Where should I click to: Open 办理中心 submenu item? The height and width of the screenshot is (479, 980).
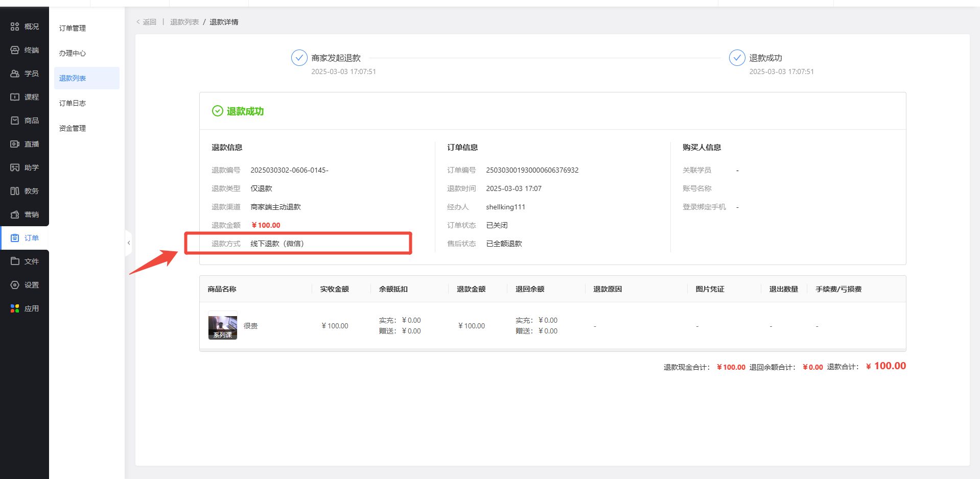pos(73,53)
